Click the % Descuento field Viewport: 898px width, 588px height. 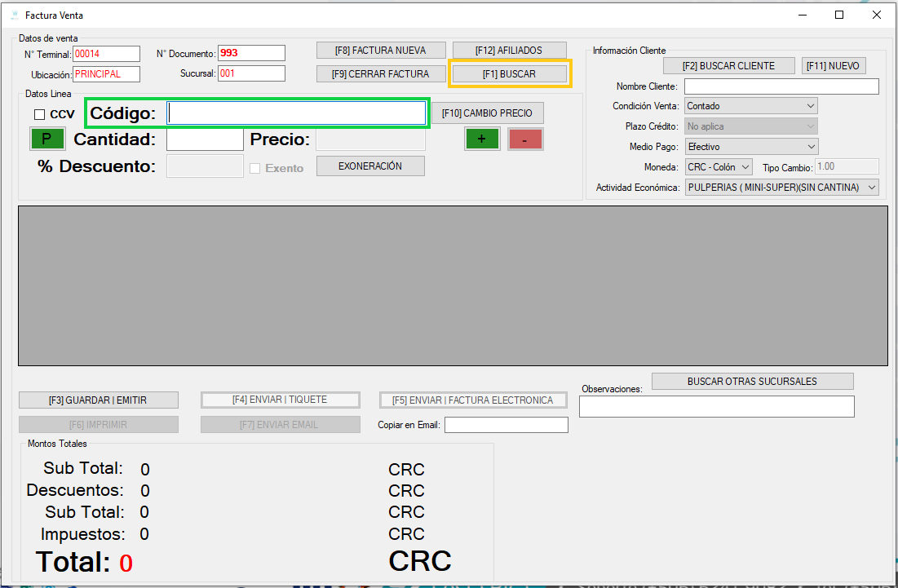205,166
